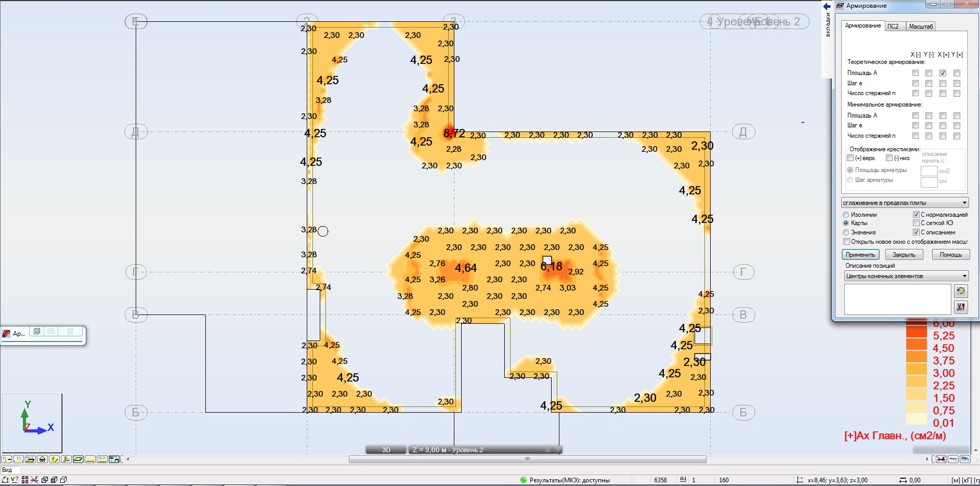Click the left scroll arrow of horizontal scrollbar
The image size is (980, 486).
pyautogui.click(x=128, y=459)
